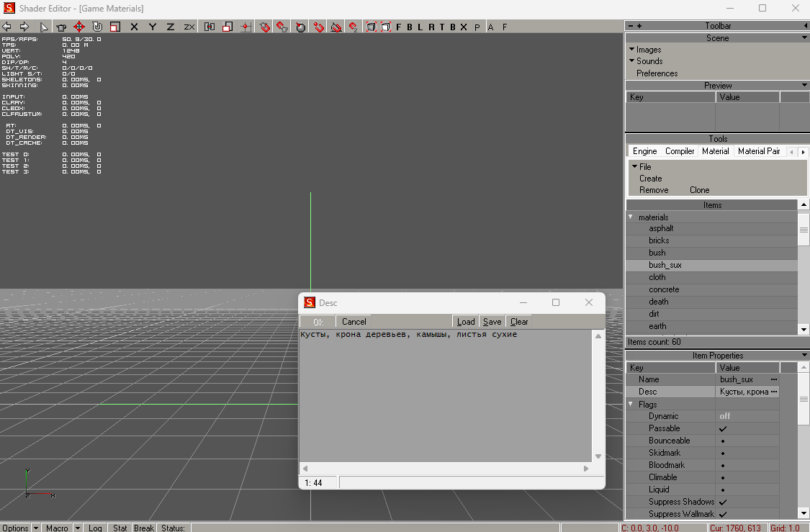Open the Material Pair tab
Viewport: 810px width, 532px height.
(x=759, y=151)
